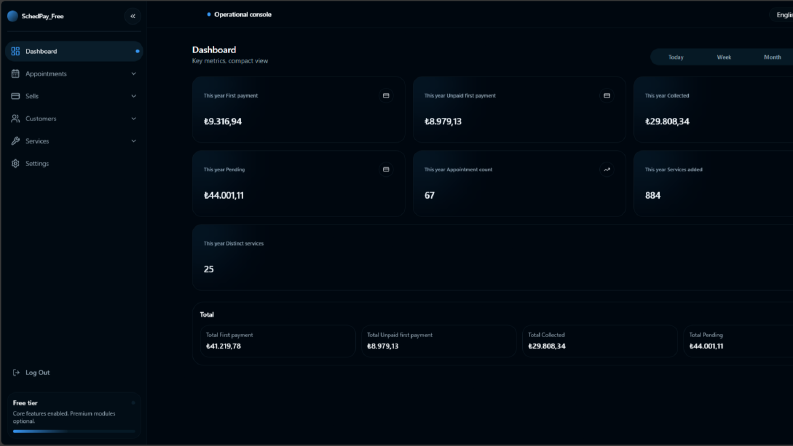This screenshot has width=793, height=446.
Task: Click the Dashboard page heading
Action: 214,50
